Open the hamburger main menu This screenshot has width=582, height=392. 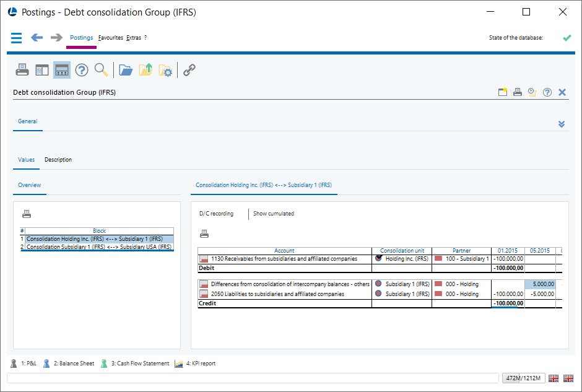click(x=17, y=38)
